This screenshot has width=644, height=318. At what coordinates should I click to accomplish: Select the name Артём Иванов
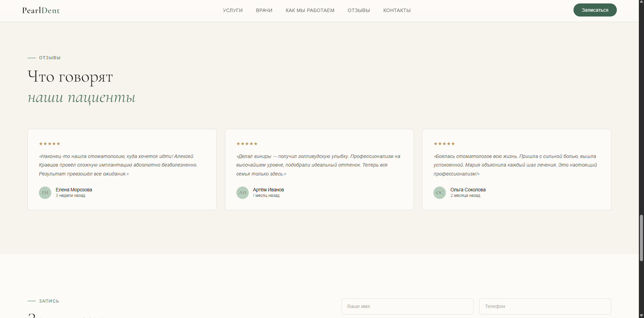(268, 190)
